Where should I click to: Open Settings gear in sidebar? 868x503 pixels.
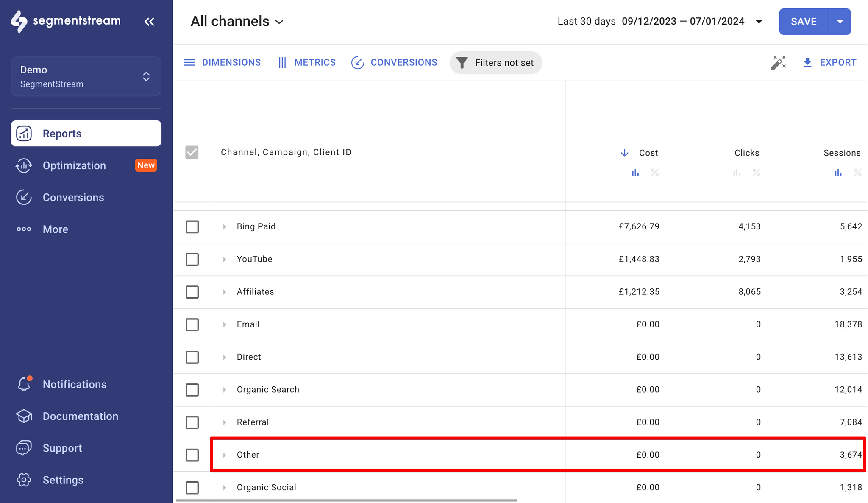(x=24, y=480)
